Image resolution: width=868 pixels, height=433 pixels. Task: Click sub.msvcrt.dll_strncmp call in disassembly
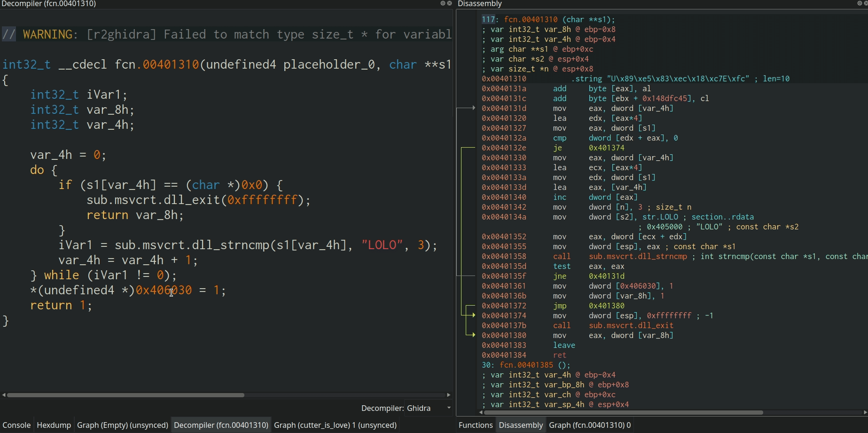[638, 256]
